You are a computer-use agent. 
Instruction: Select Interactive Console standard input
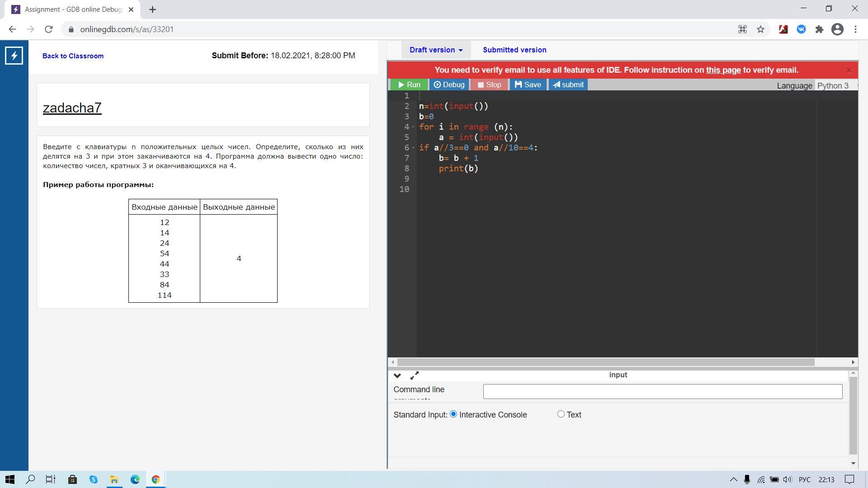(453, 414)
